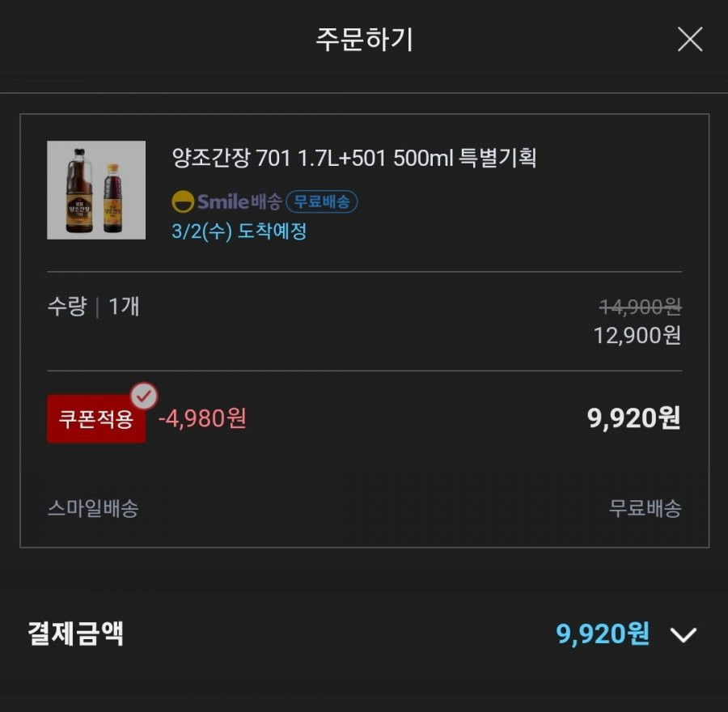
Task: Select the blue 무료배송 badge
Action: point(321,201)
